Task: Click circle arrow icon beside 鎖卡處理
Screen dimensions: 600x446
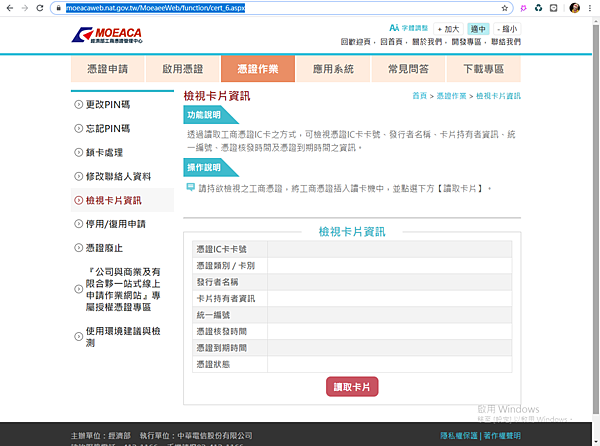Action: [x=78, y=152]
